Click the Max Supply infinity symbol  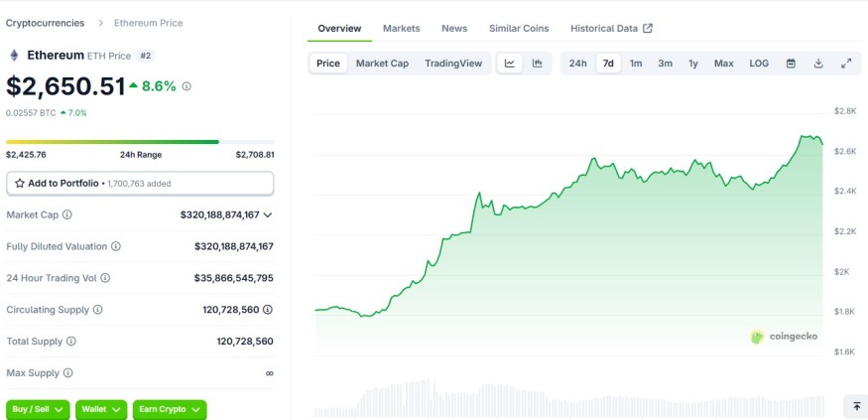click(269, 373)
